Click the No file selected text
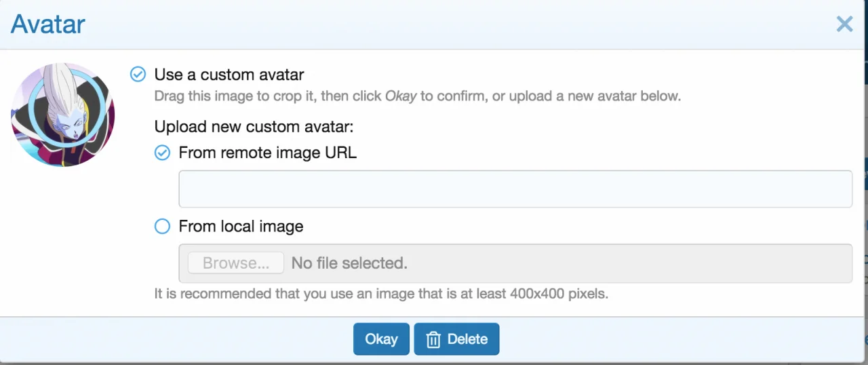This screenshot has width=868, height=365. [x=349, y=263]
